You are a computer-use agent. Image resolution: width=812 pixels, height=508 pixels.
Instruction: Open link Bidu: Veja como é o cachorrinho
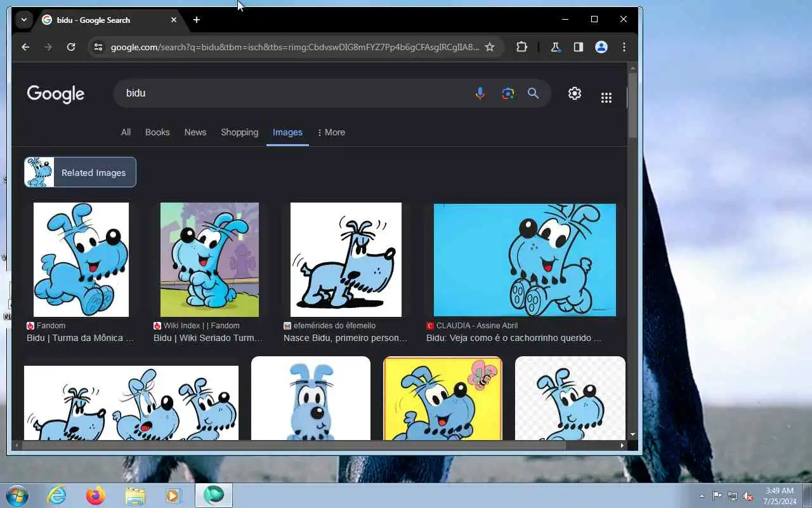(x=514, y=338)
